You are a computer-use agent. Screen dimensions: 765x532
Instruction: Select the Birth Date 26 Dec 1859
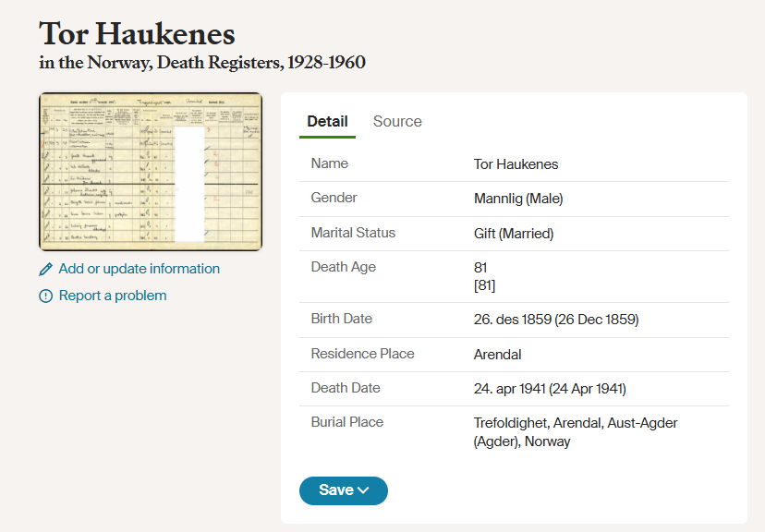tap(552, 319)
